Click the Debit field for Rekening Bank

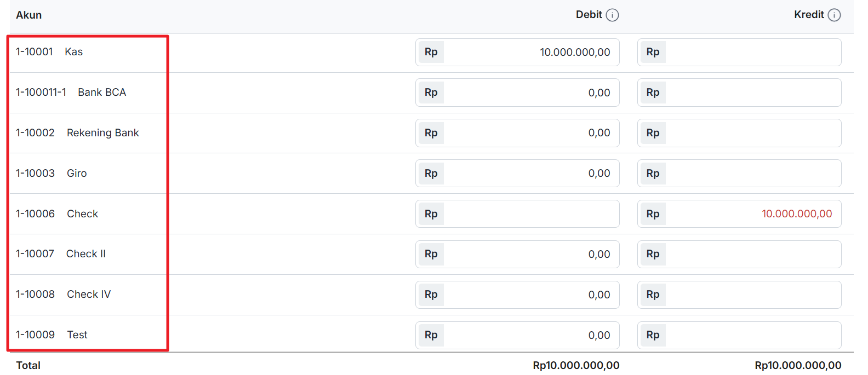530,133
